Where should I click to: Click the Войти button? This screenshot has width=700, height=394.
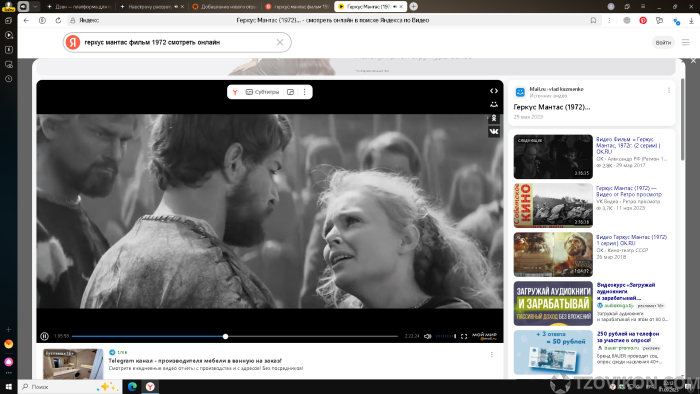[x=663, y=42]
